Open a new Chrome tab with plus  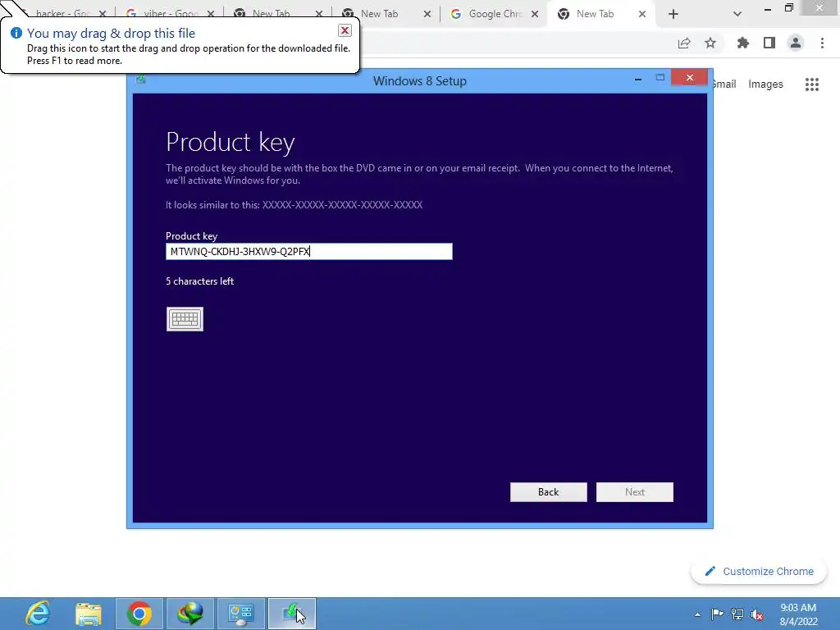[673, 14]
